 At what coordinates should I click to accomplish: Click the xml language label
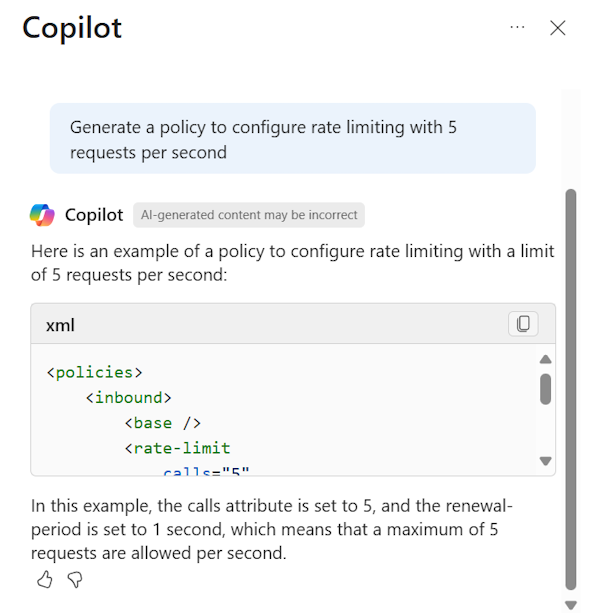60,325
